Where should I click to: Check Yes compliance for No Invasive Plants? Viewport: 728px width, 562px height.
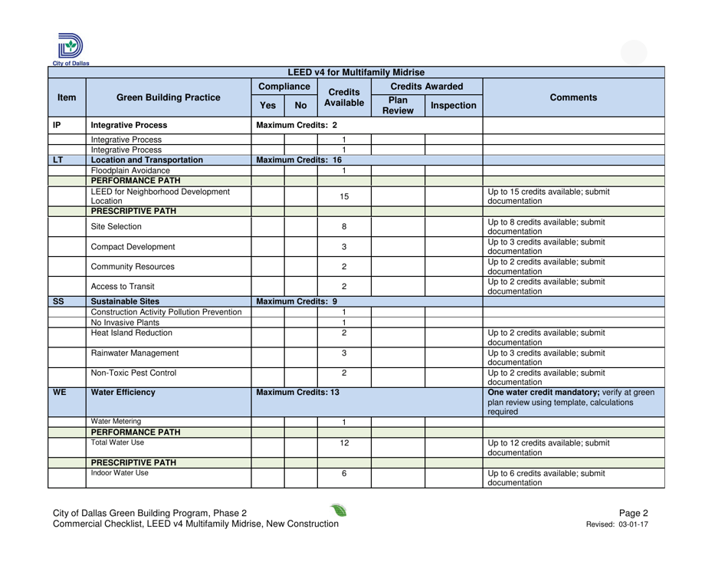coord(267,322)
